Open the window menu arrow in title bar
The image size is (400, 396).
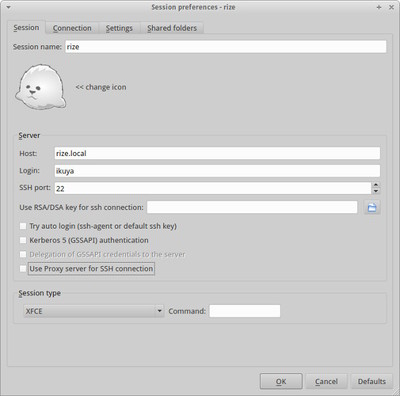[8, 7]
